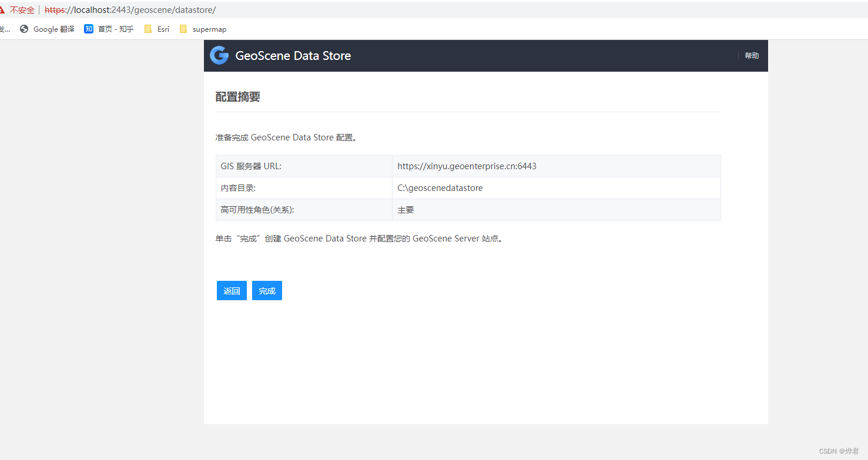The width and height of the screenshot is (868, 460).
Task: Open the 首页 - 知乎 bookmark
Action: point(109,29)
